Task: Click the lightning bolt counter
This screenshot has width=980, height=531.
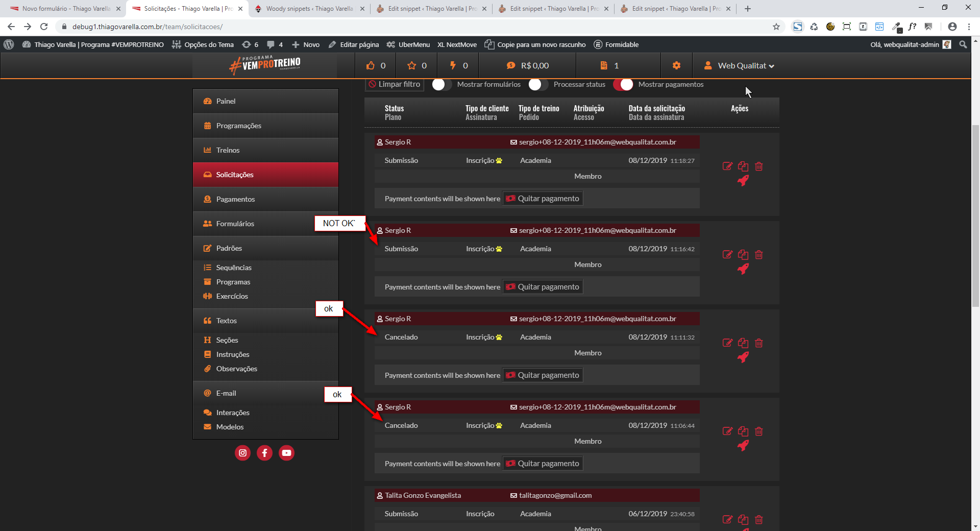Action: click(458, 65)
